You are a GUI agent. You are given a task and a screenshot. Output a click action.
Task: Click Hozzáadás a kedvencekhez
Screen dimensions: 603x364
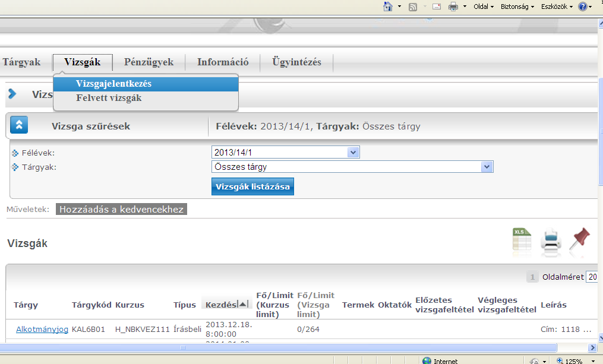(x=121, y=209)
